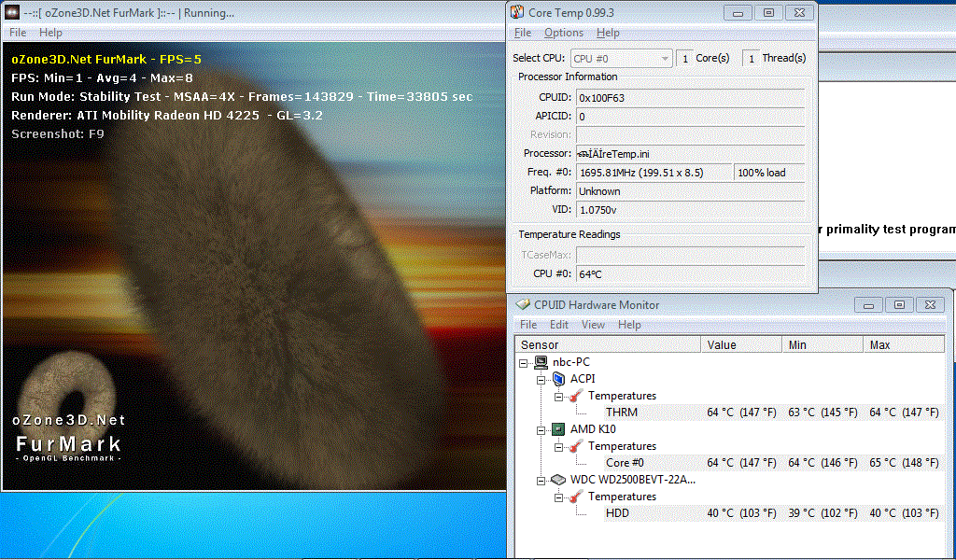
Task: Click the CPUID field 0x100F63
Action: coord(690,97)
